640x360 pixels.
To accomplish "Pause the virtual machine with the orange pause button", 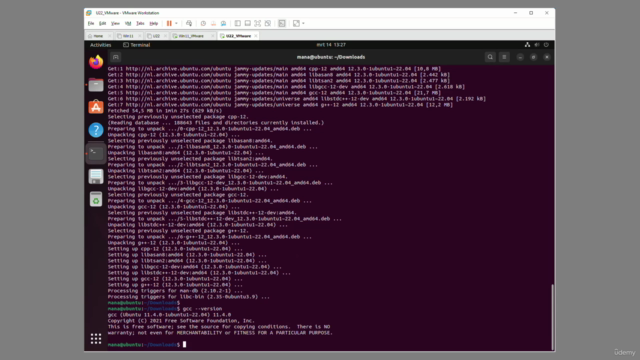I will pyautogui.click(x=169, y=23).
